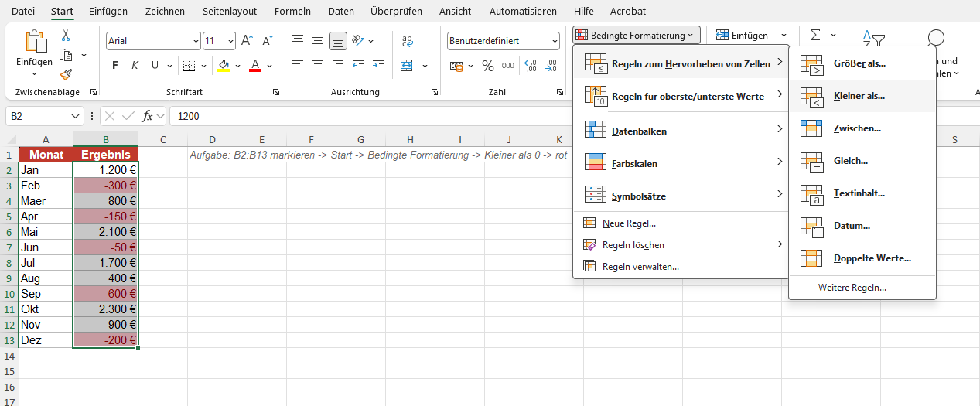Choose Zwischen... from the submenu
The image size is (980, 406).
click(862, 128)
